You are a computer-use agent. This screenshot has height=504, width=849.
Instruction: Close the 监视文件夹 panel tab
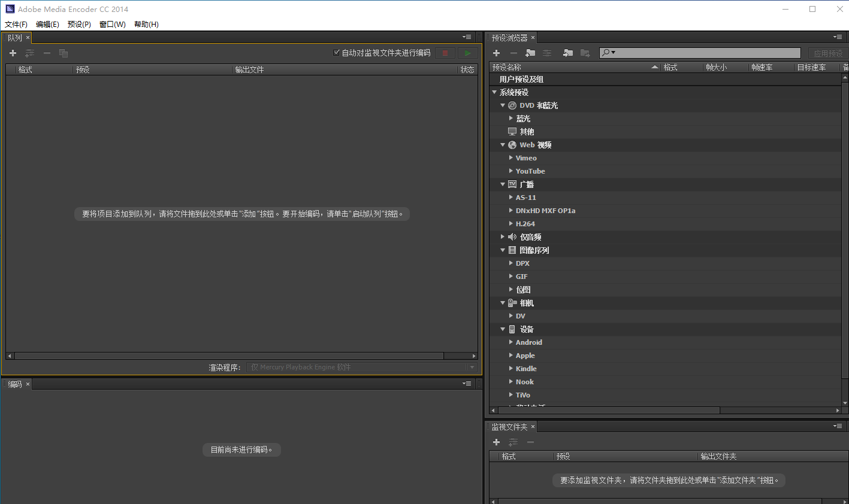click(533, 427)
